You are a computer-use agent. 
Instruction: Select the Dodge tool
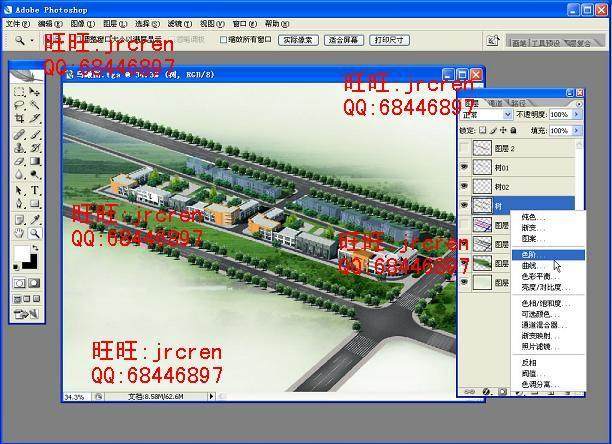[34, 174]
